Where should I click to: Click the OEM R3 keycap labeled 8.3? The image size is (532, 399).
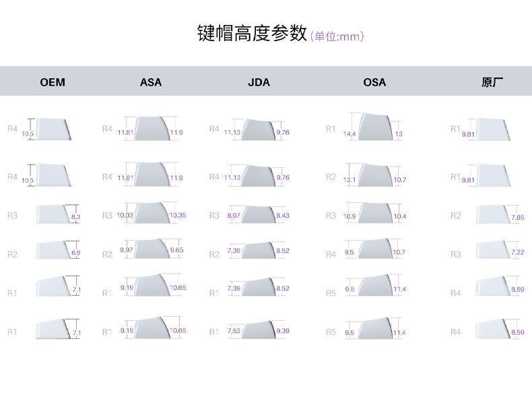click(x=53, y=214)
